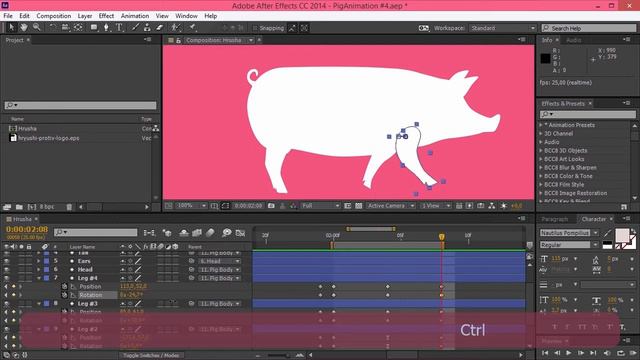Open the Composition menu
The image size is (640, 360).
[x=53, y=16]
